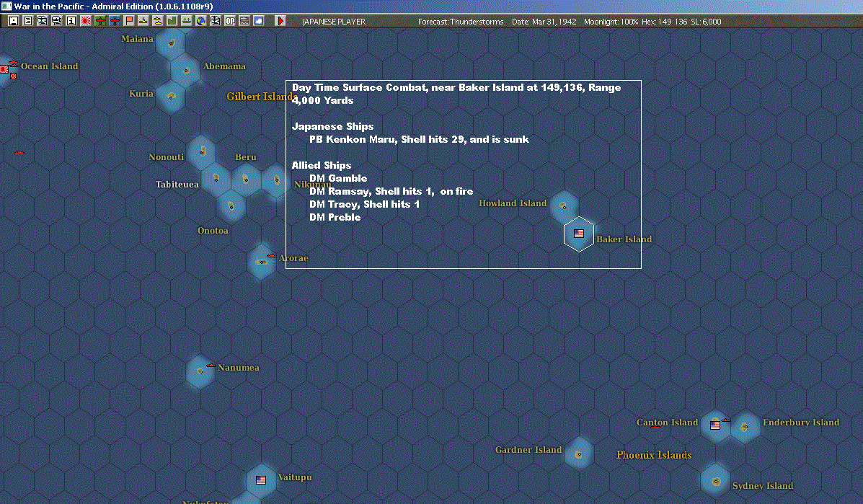The height and width of the screenshot is (504, 863).
Task: Select the US flag at Canton Island
Action: click(715, 425)
